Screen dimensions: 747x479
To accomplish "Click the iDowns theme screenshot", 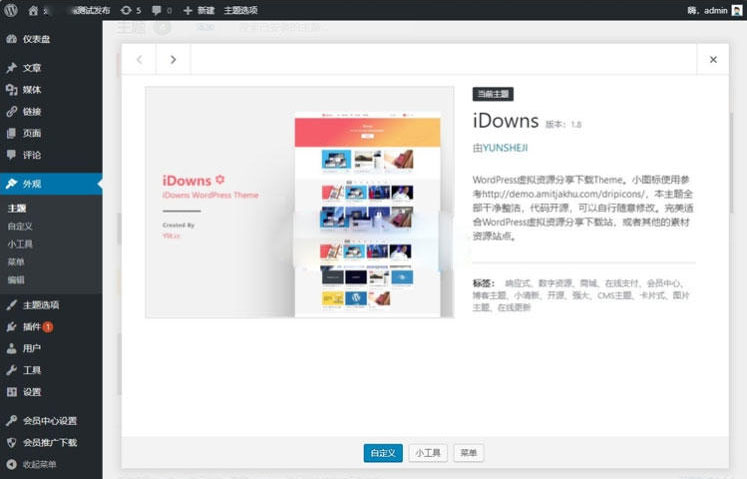I will point(300,202).
